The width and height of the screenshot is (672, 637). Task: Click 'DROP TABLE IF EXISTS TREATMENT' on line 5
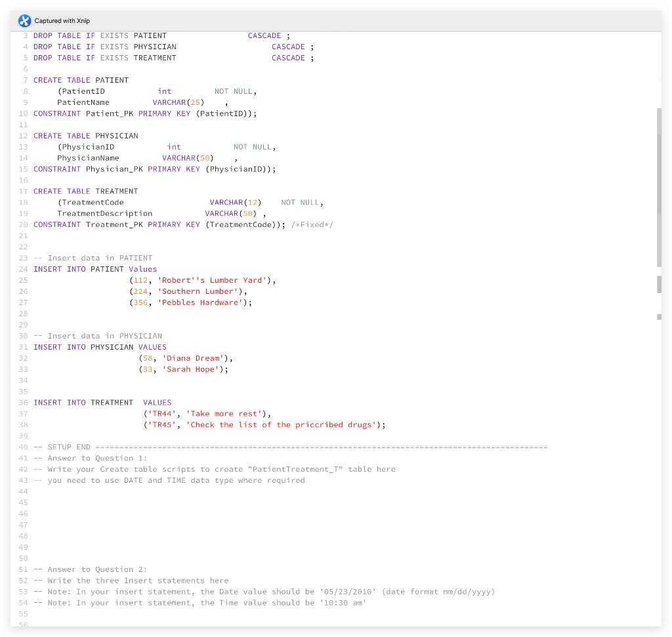pyautogui.click(x=104, y=58)
